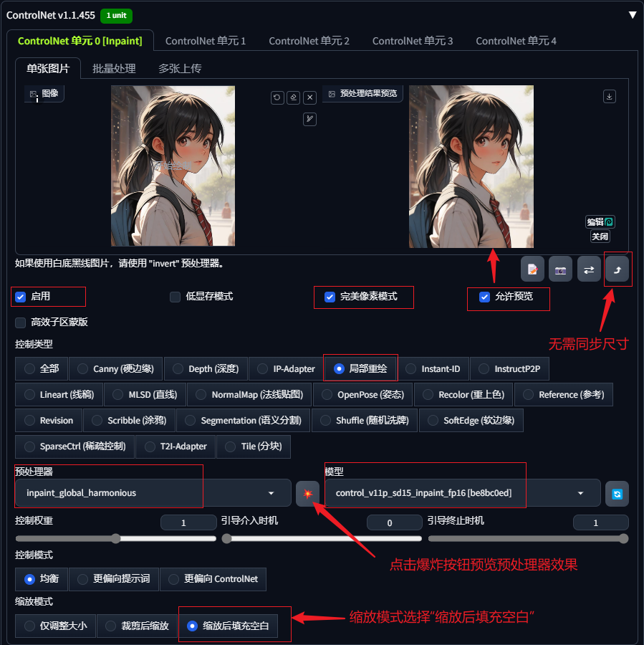Select Revision control type
Image resolution: width=644 pixels, height=645 pixels.
(x=49, y=421)
